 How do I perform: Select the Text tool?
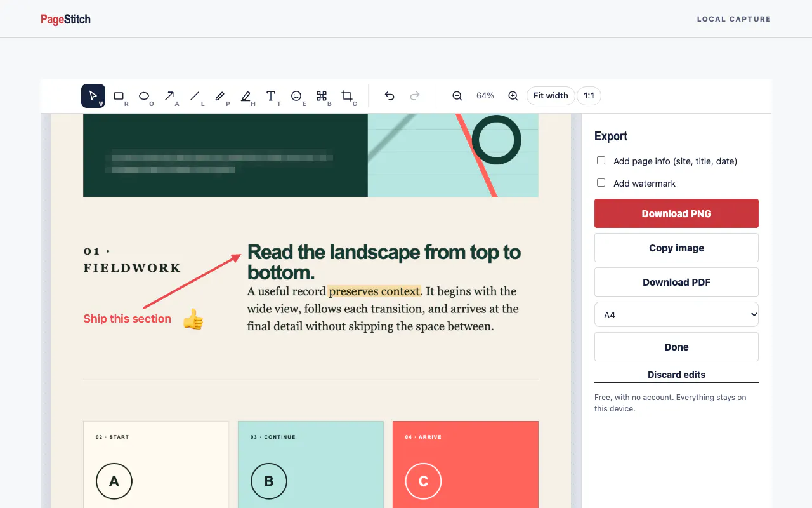click(271, 96)
